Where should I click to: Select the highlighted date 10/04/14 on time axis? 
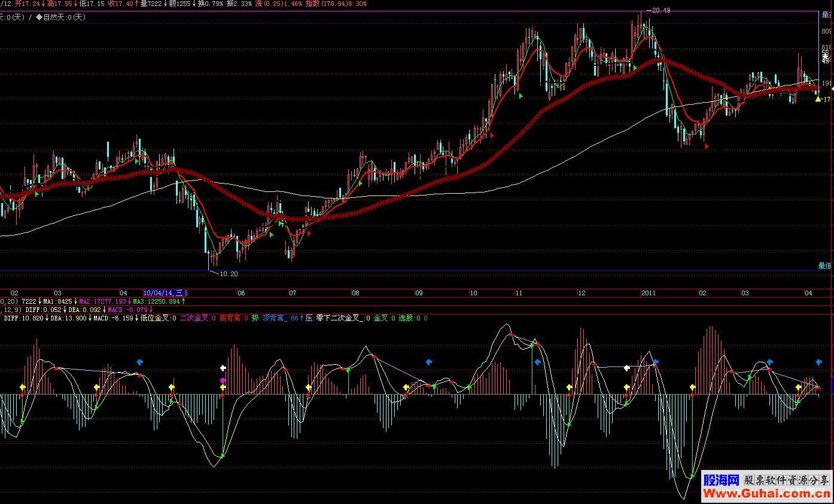[x=164, y=293]
